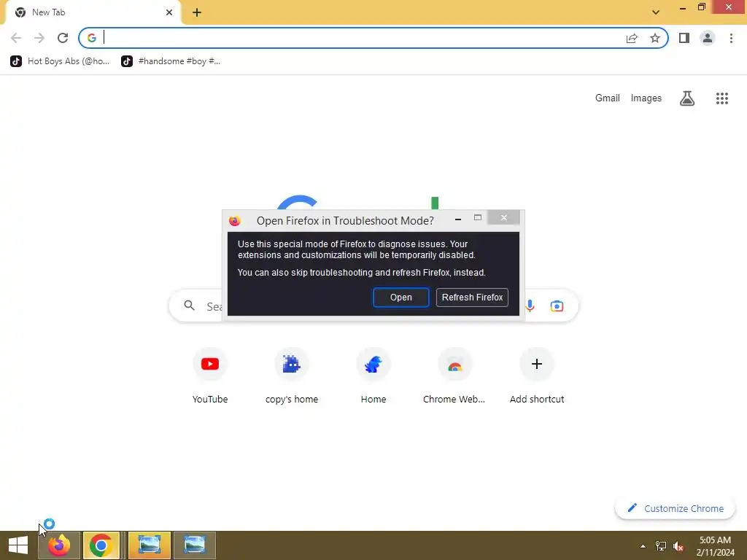The width and height of the screenshot is (747, 560).
Task: Open the Gmail link
Action: (608, 98)
